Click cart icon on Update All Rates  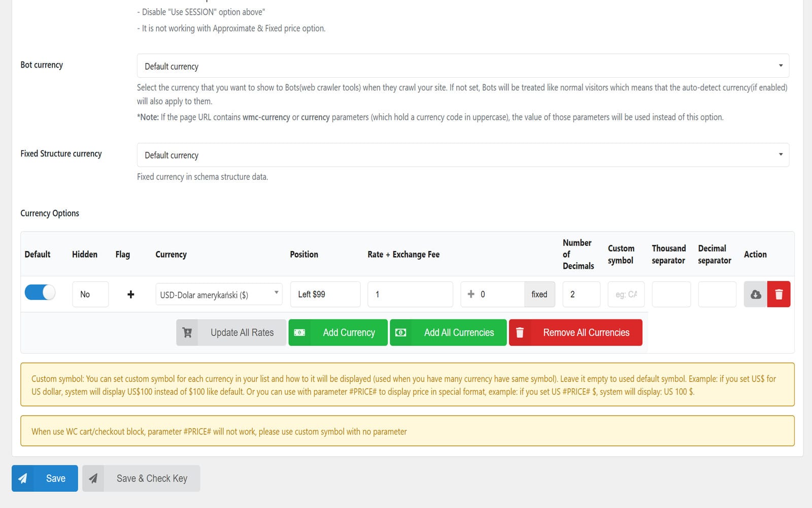187,333
